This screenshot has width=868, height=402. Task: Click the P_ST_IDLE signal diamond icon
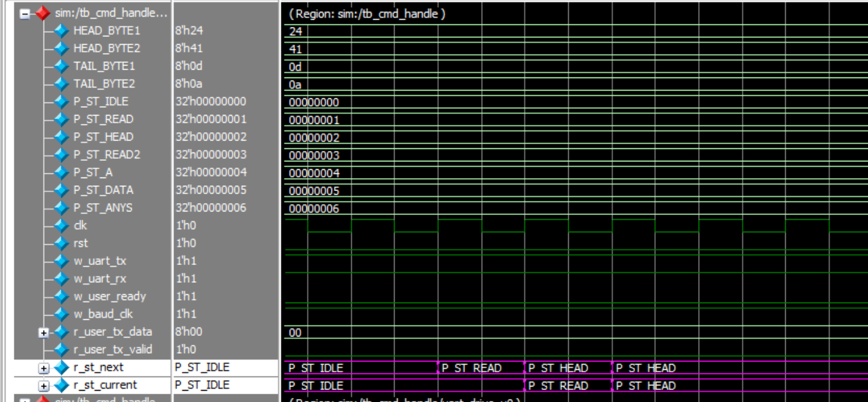(x=61, y=102)
